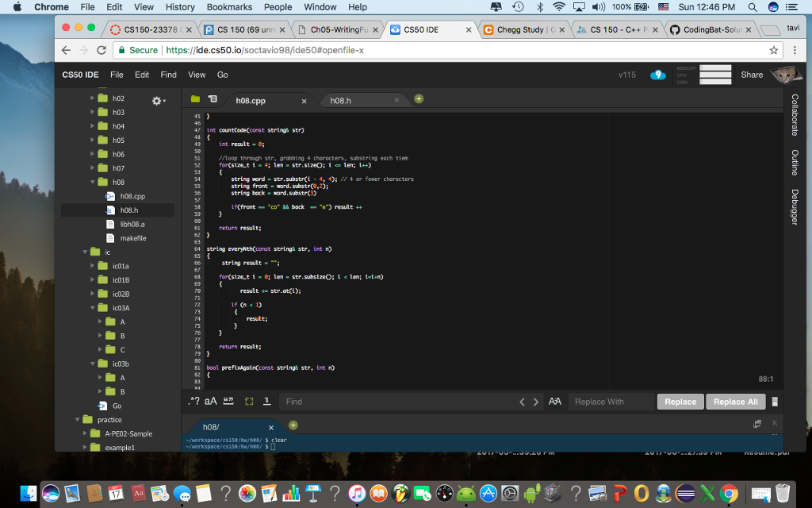Expand the h05 folder
Viewport: 812px width, 508px height.
click(92, 140)
